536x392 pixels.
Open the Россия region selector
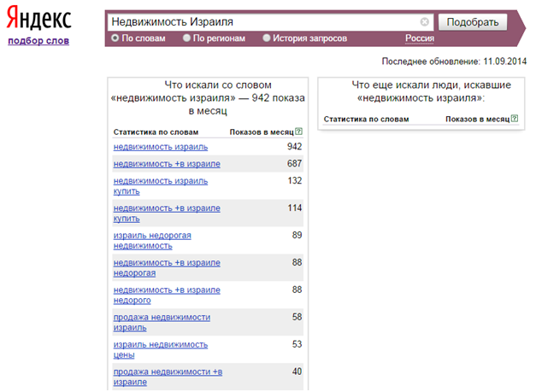[x=420, y=38]
